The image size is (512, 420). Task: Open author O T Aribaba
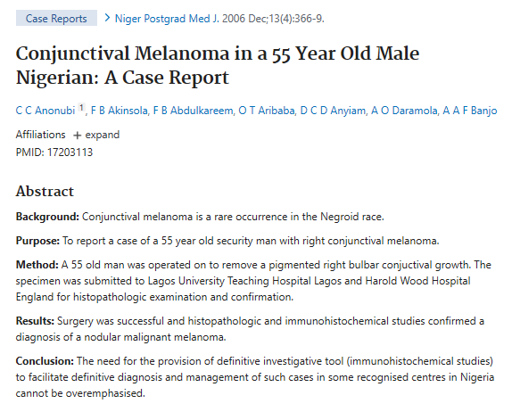pos(267,111)
